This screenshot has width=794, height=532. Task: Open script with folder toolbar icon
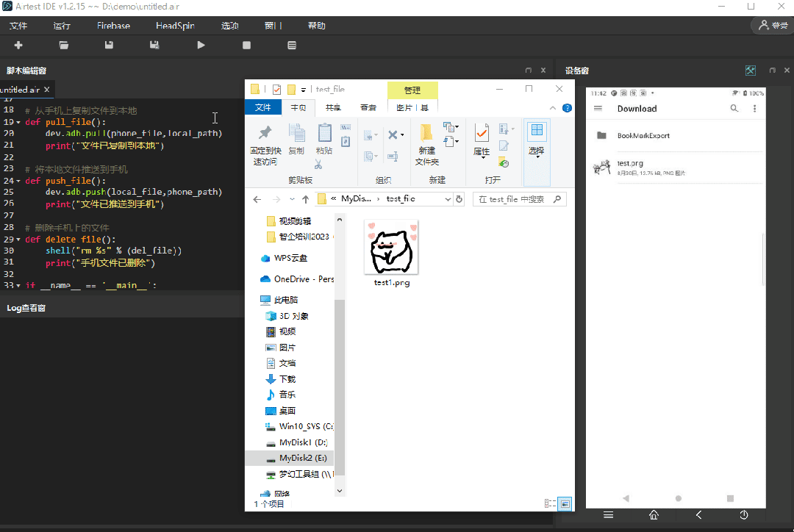tap(64, 45)
